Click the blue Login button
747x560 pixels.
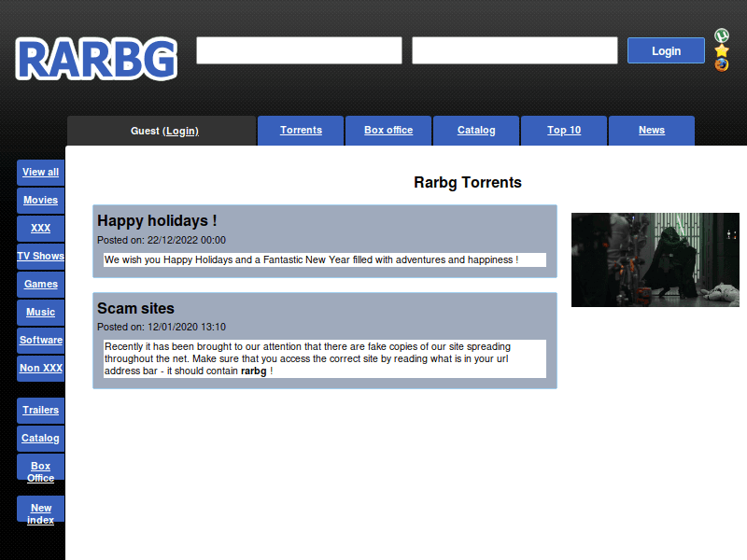666,50
